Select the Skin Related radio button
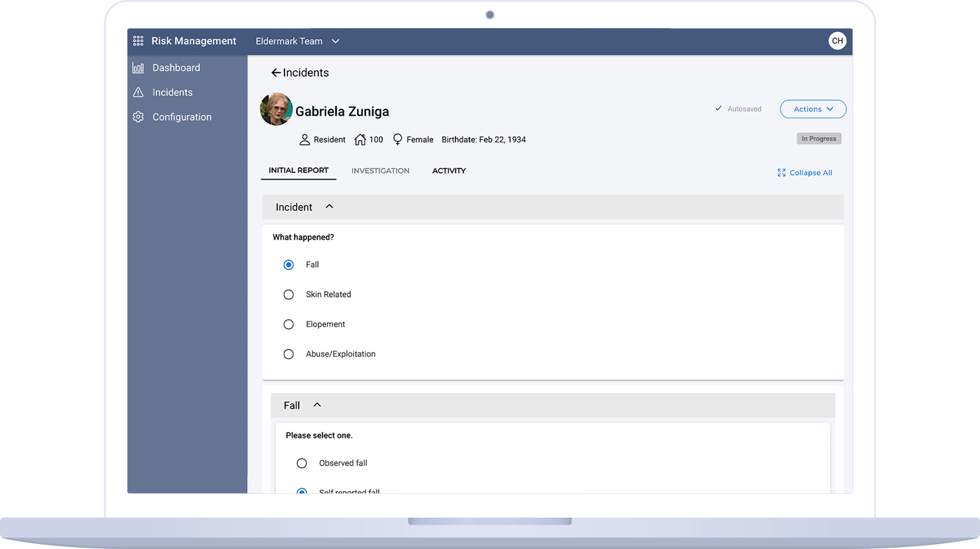 (288, 295)
